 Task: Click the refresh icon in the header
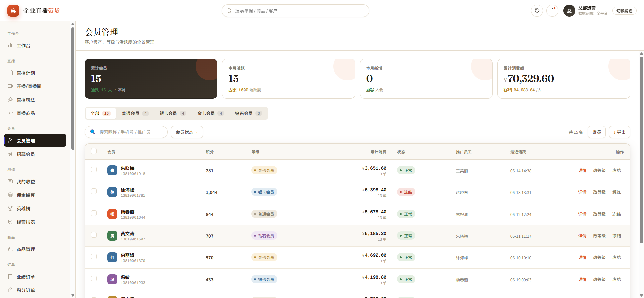[x=537, y=11]
